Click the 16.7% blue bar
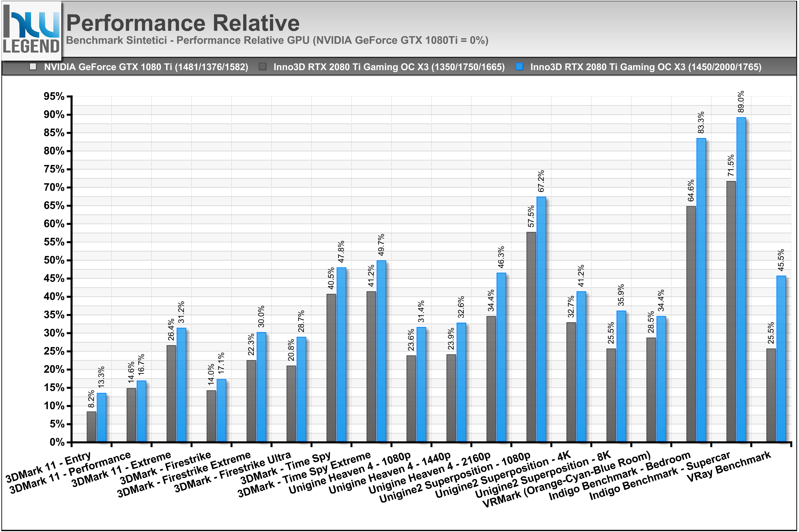Screen dimensions: 799x532 [142, 411]
